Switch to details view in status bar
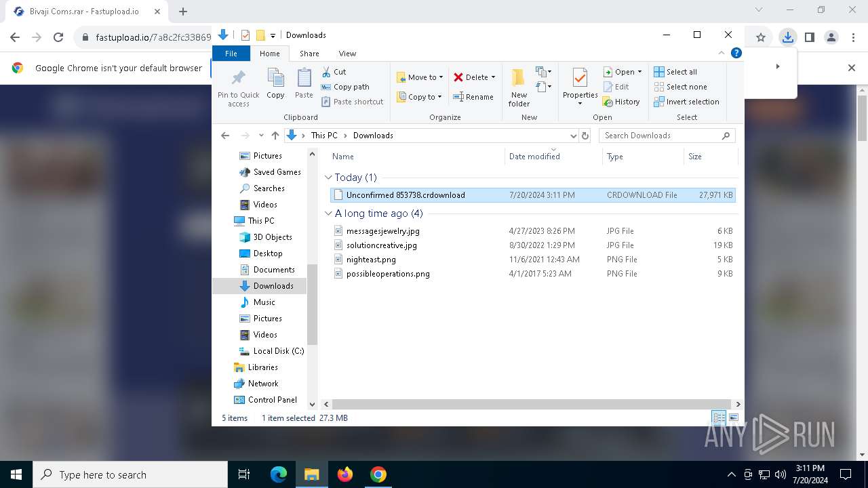This screenshot has height=488, width=868. [x=719, y=418]
